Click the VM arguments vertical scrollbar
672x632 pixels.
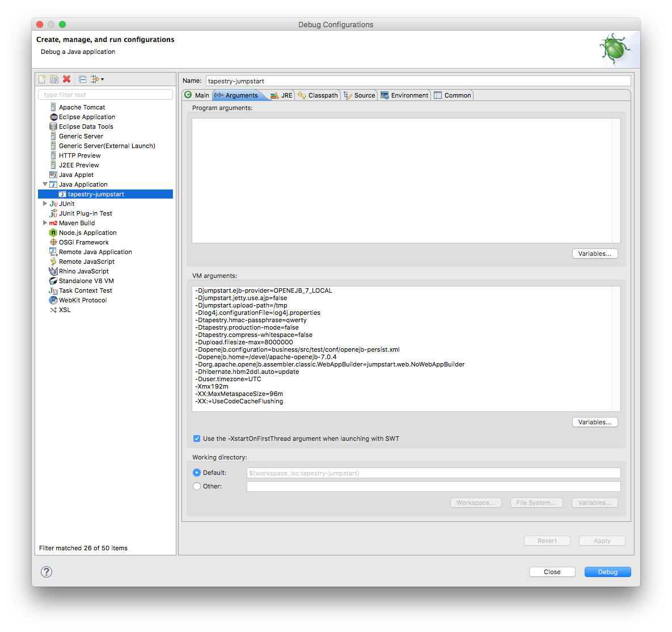(616, 349)
